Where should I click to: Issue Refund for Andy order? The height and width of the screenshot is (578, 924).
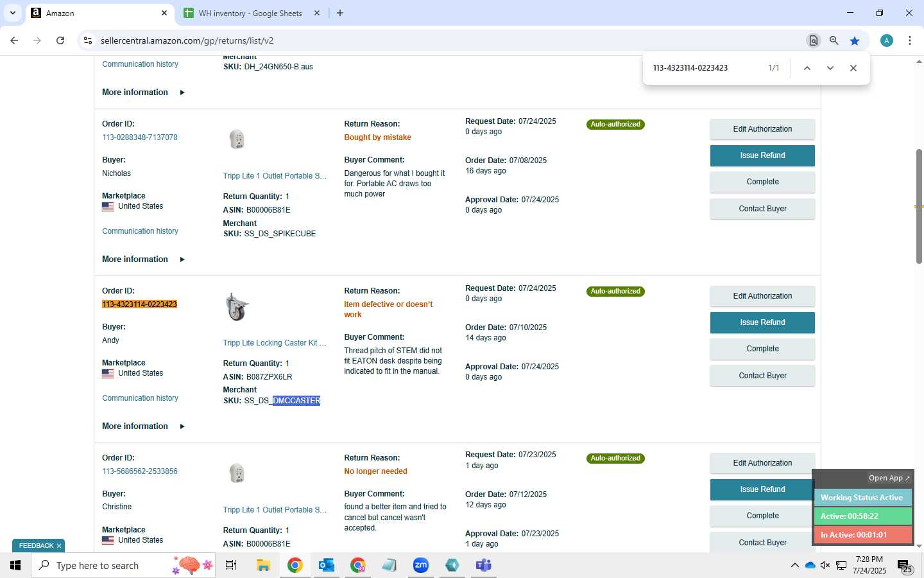[762, 322]
